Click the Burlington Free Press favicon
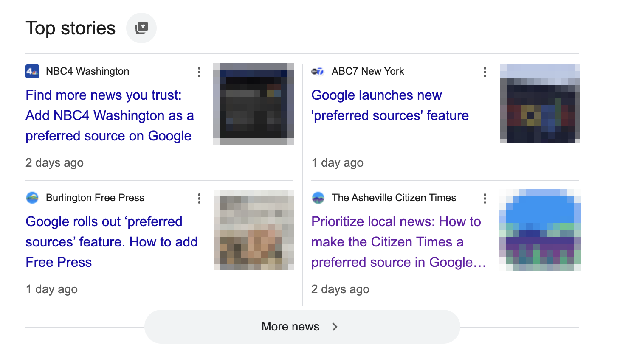Image resolution: width=620 pixels, height=364 pixels. coord(32,198)
